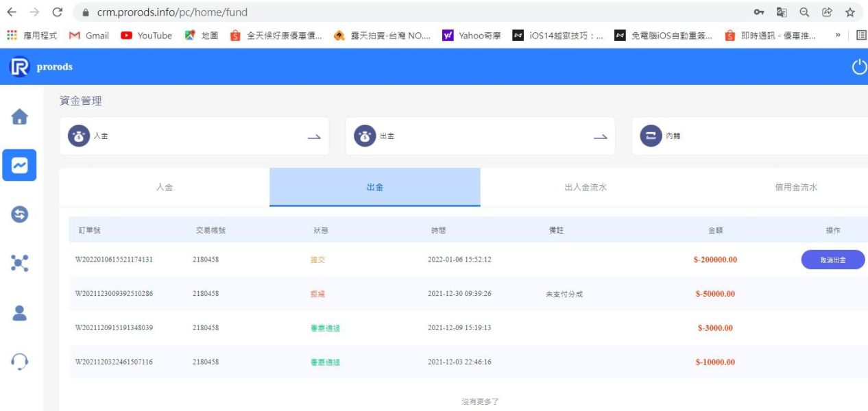Switch to the 入金 tab
Image resolution: width=868 pixels, height=411 pixels.
[165, 187]
